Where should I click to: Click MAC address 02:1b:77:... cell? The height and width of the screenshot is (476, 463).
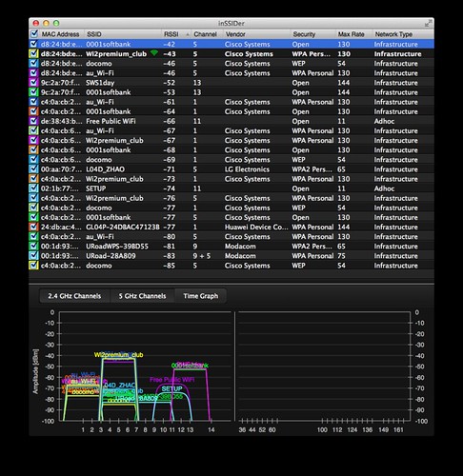(60, 188)
